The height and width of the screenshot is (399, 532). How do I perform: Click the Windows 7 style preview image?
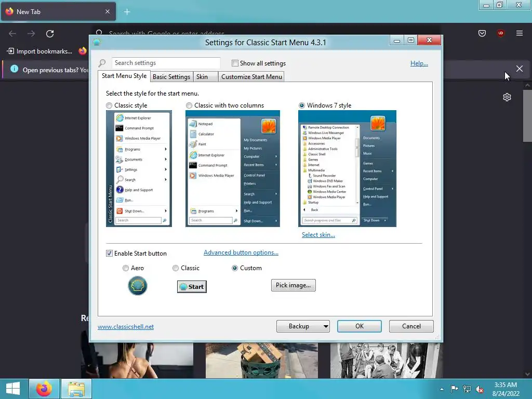347,169
